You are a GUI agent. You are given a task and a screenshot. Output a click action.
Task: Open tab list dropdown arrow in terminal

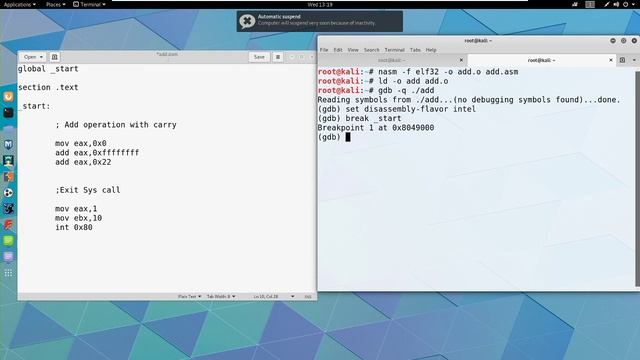coord(634,60)
